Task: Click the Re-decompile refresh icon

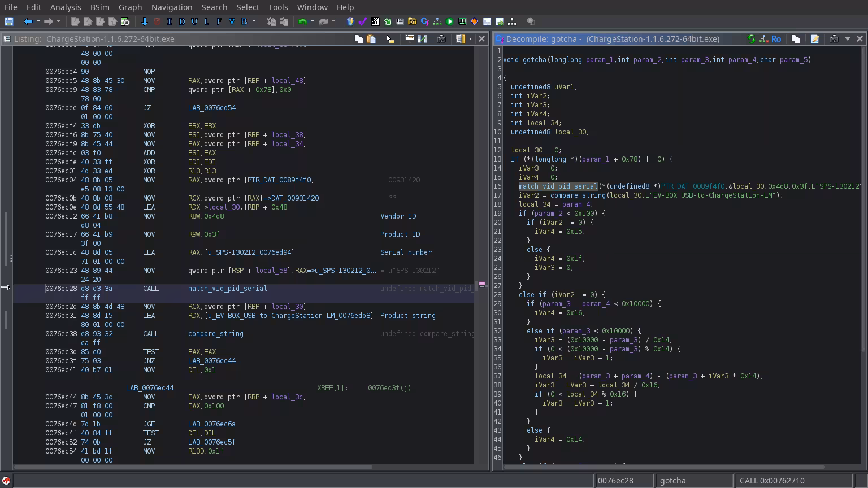Action: tap(751, 39)
